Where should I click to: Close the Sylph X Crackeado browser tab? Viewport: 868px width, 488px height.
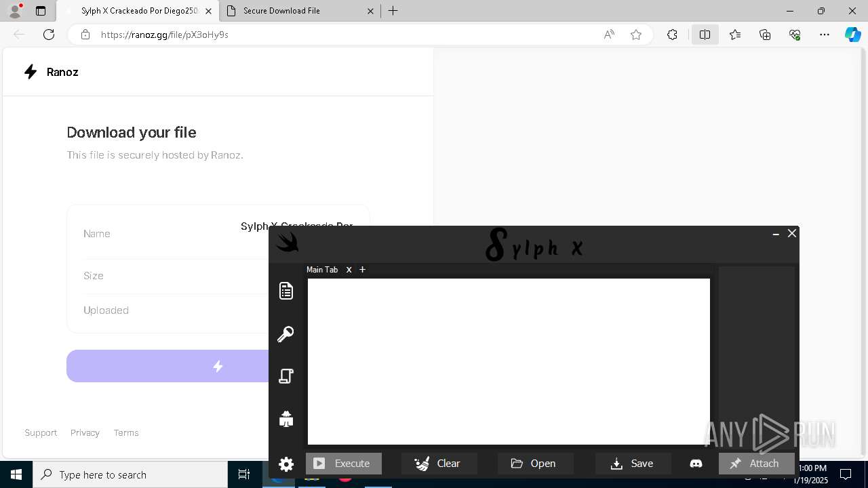[208, 11]
